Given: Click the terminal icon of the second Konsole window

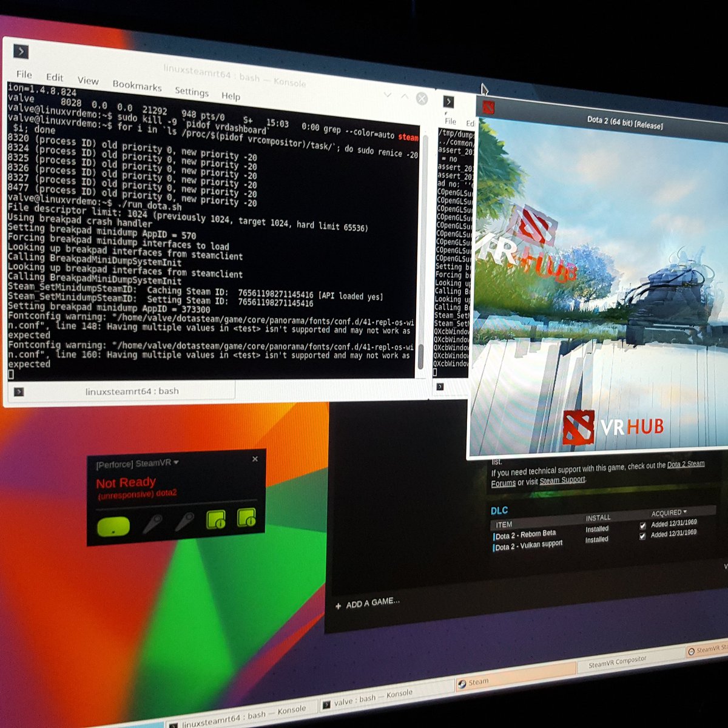Looking at the screenshot, I should coord(448,102).
